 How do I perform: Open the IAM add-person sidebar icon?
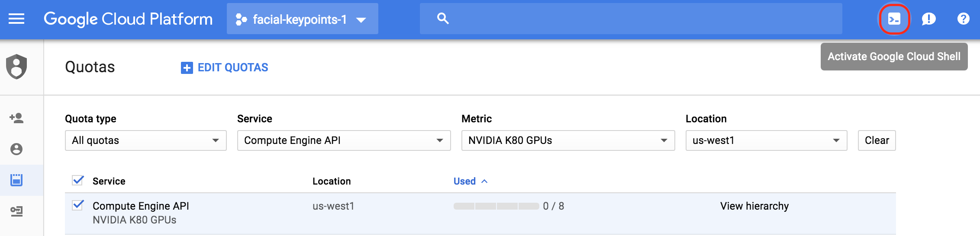[16, 118]
